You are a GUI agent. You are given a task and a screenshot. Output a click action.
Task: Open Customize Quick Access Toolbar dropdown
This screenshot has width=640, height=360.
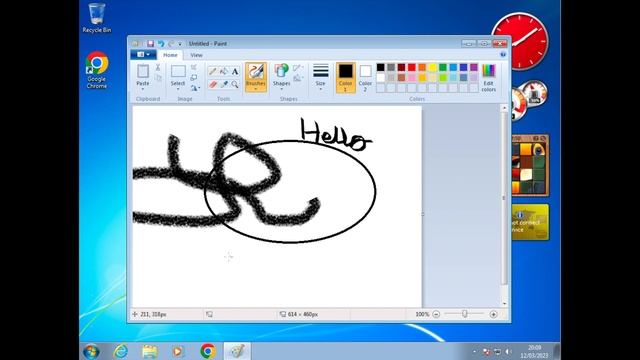pos(180,44)
